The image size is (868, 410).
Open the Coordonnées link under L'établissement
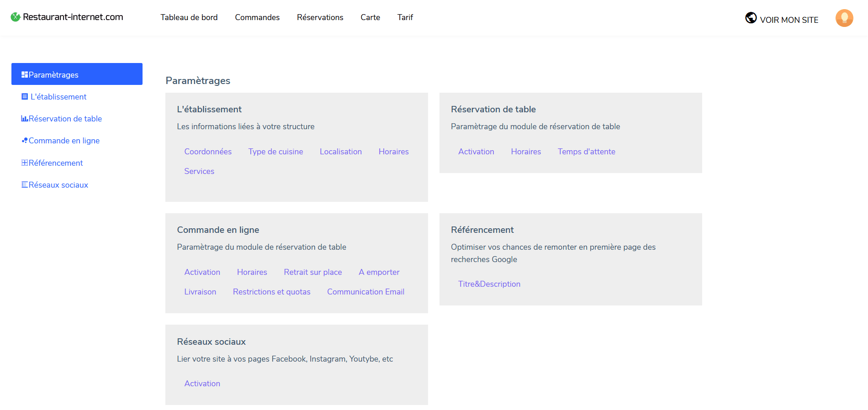point(208,152)
